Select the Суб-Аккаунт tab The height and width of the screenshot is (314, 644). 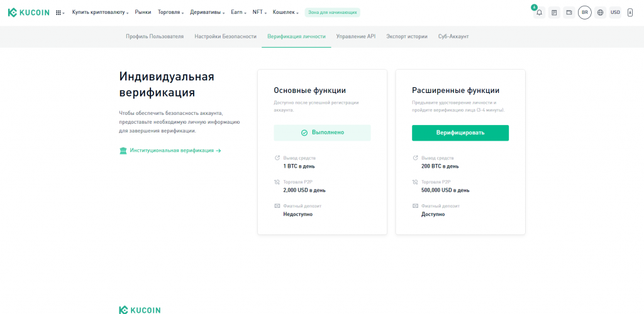click(x=453, y=36)
